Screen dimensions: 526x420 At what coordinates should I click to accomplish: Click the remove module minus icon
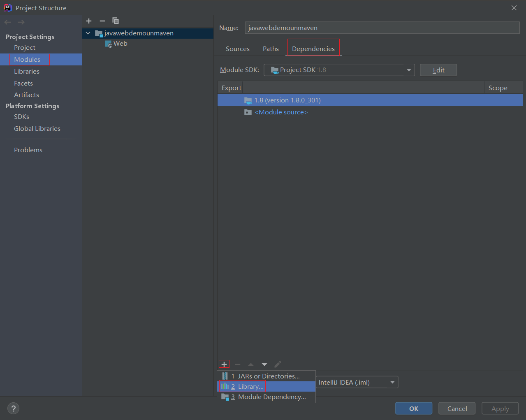[x=102, y=21]
